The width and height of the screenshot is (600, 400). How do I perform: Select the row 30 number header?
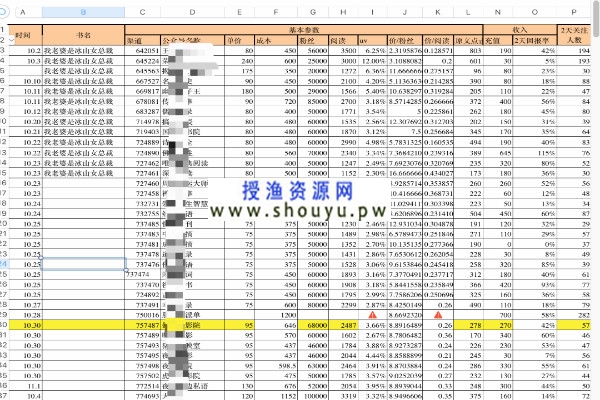coord(4,325)
